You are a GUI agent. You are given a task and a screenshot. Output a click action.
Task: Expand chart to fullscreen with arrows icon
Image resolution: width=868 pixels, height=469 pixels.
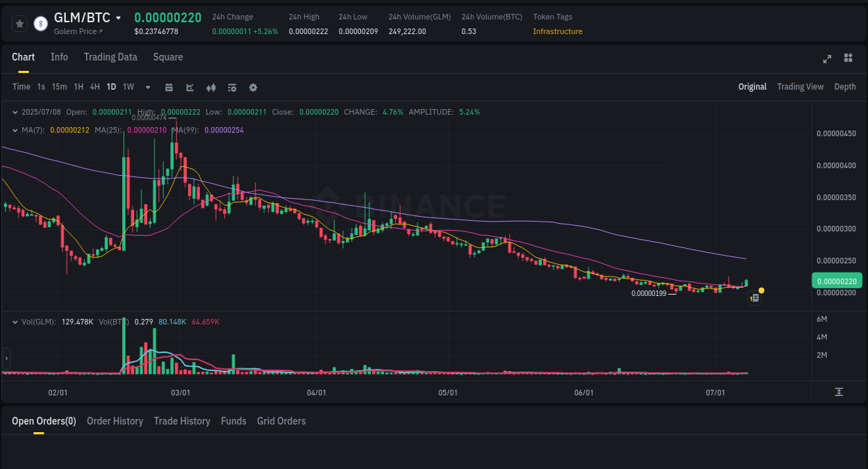[827, 59]
